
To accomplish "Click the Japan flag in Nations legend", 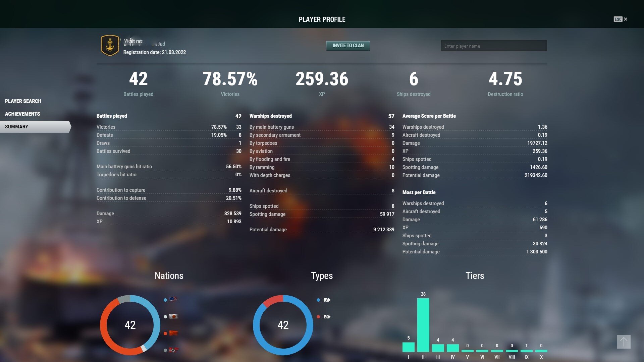I will coord(173,316).
